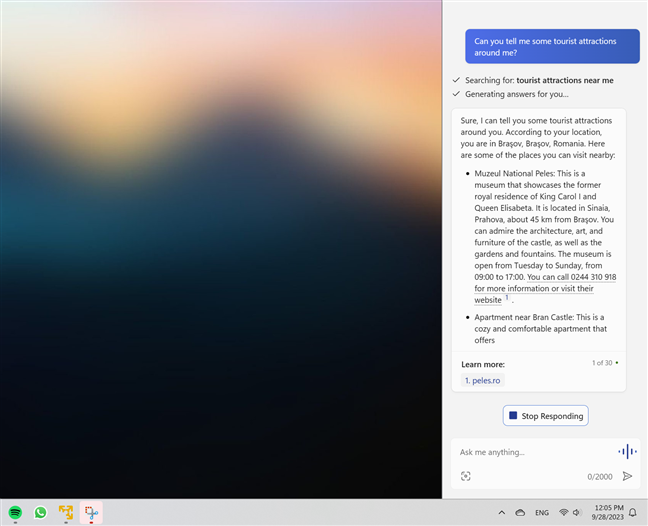
Task: Open Spotify from the taskbar
Action: 16,512
